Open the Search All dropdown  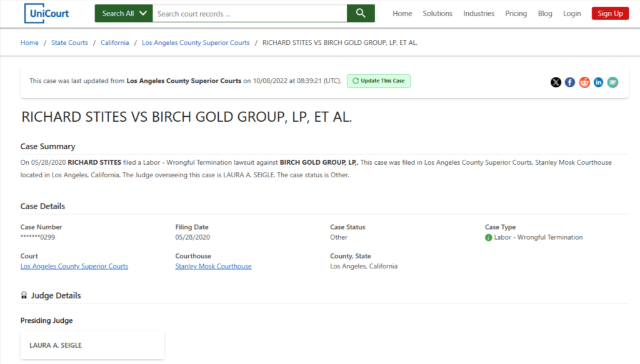124,14
